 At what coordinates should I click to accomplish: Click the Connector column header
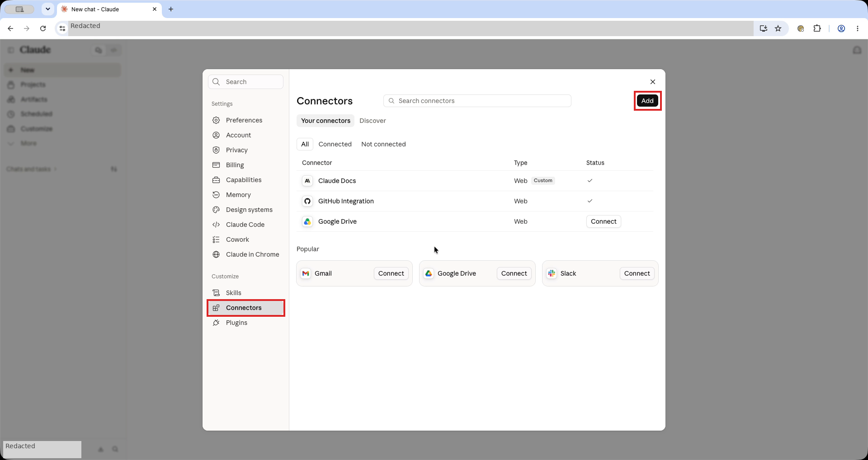tap(317, 163)
